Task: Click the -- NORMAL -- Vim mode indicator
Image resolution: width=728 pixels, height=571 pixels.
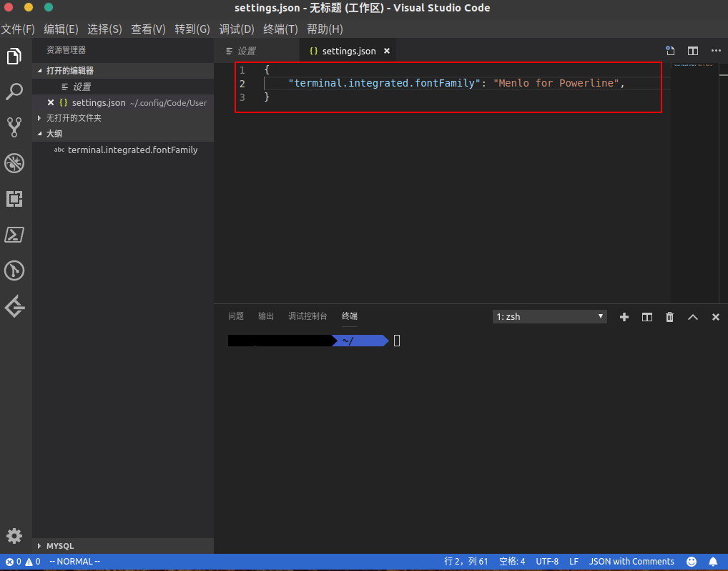Action: pos(75,561)
